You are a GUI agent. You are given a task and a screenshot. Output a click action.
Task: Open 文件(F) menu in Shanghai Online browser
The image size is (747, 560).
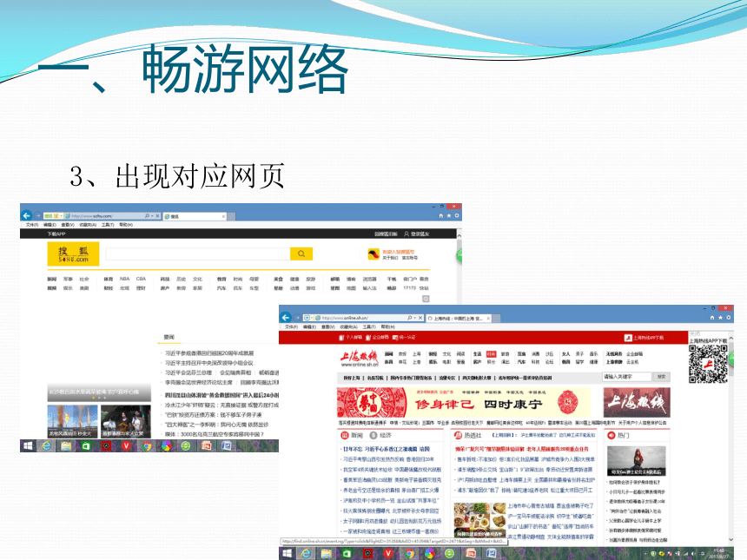tap(291, 327)
